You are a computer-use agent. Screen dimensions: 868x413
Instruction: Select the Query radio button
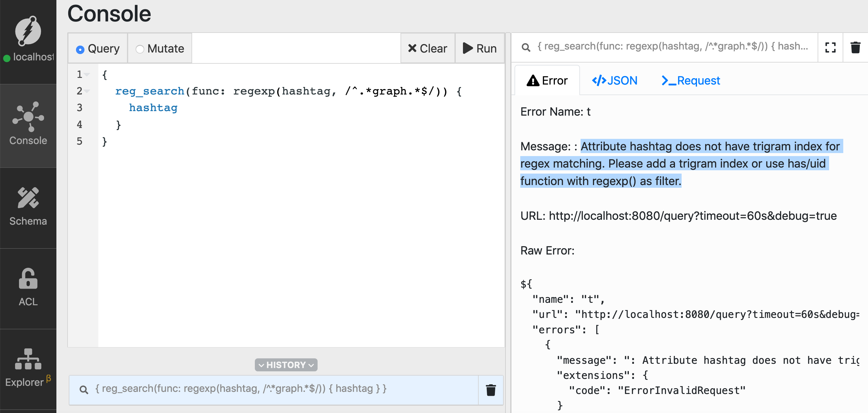tap(80, 50)
